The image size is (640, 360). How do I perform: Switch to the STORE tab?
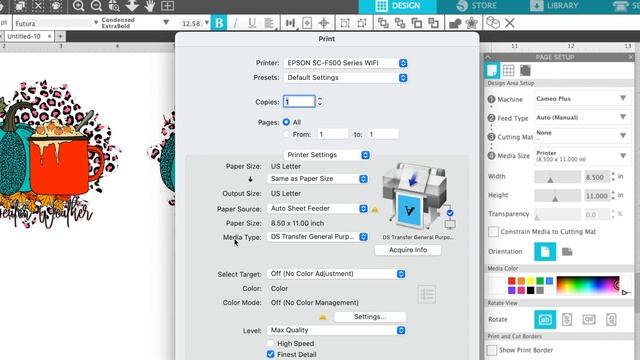(477, 6)
